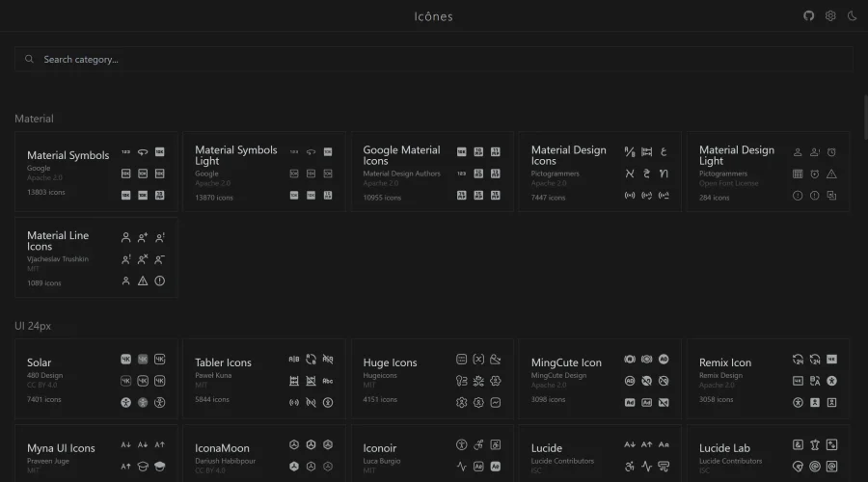
Task: Click the Vjacheslav Trushkin author text
Action: (58, 259)
